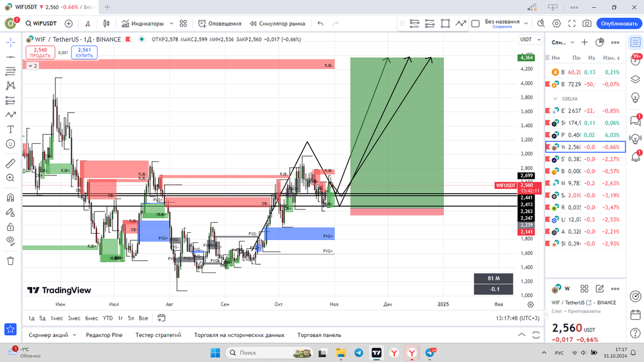Toggle magnet mode for drawings
Screen dimensions: 644x362
tap(10, 197)
